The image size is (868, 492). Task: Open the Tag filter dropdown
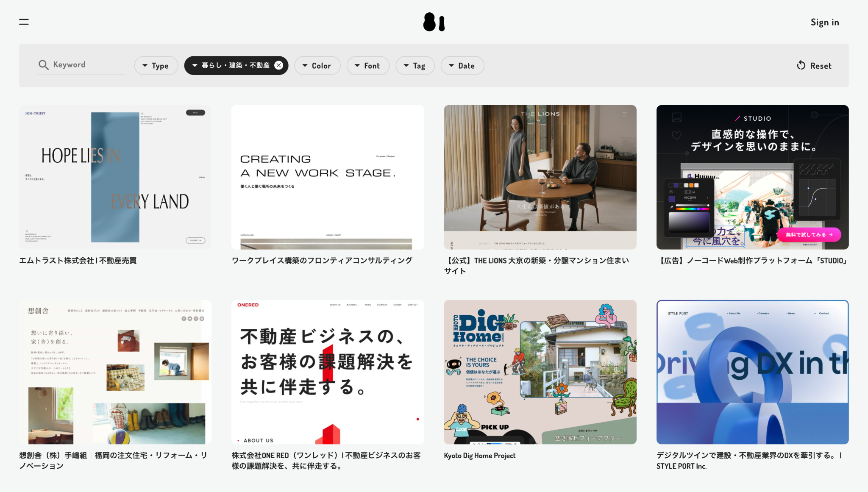[415, 66]
